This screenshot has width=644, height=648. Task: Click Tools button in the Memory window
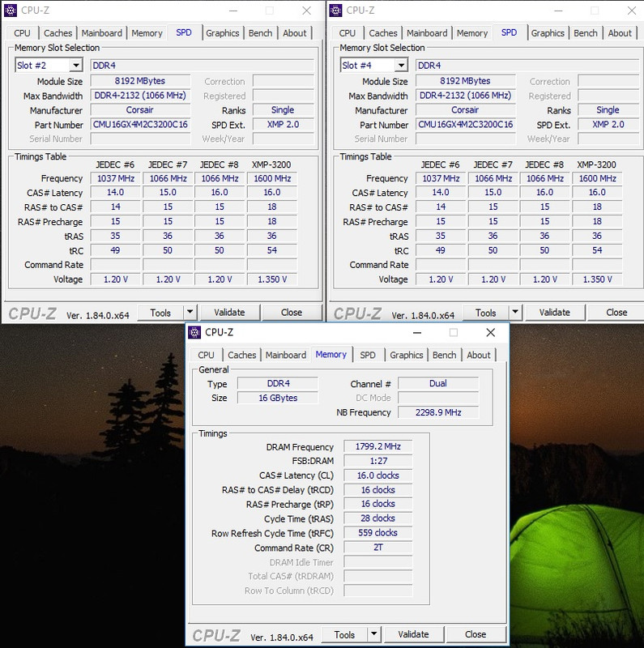coord(344,634)
